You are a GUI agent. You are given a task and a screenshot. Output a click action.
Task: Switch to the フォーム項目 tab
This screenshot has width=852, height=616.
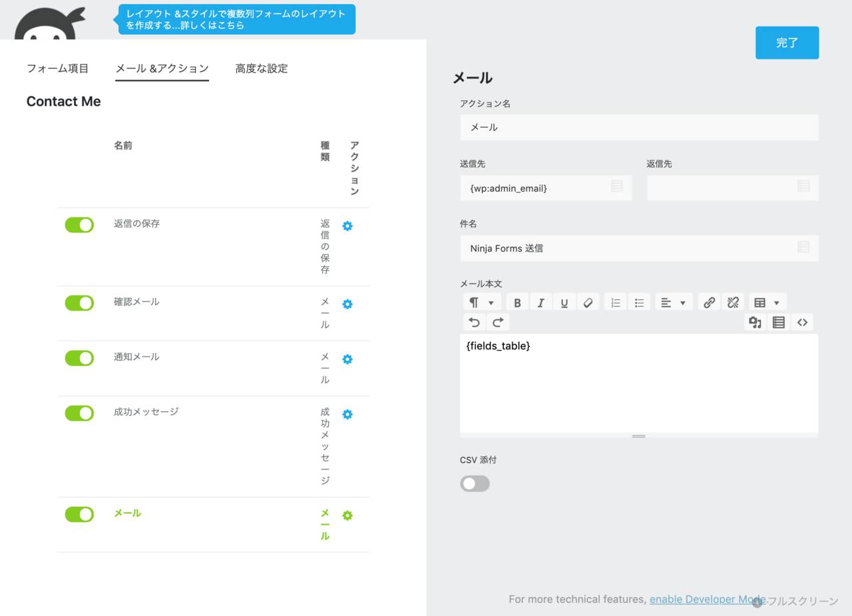point(57,69)
